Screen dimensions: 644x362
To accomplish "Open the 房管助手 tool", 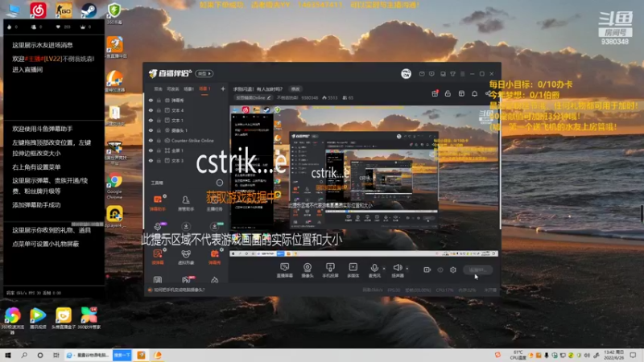I will (186, 203).
